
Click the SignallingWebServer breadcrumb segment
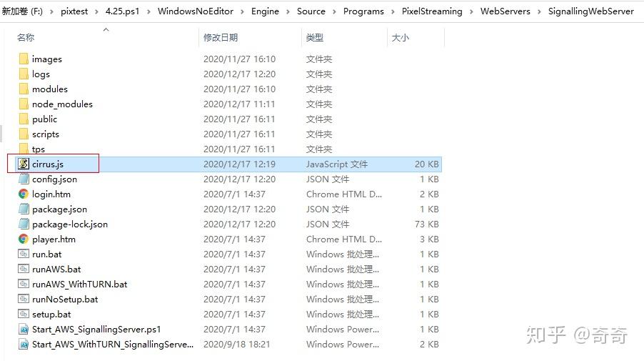coord(591,11)
